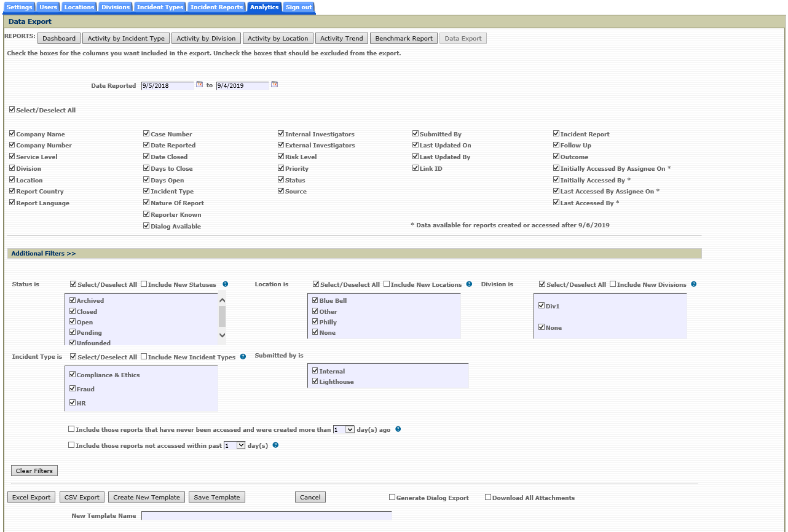
Task: Open the Benchmark Report
Action: 404,38
